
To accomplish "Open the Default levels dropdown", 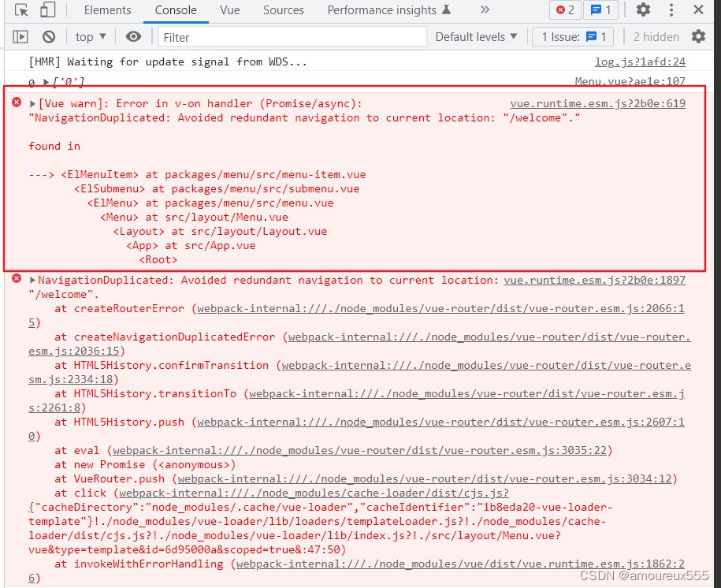I will (x=476, y=36).
